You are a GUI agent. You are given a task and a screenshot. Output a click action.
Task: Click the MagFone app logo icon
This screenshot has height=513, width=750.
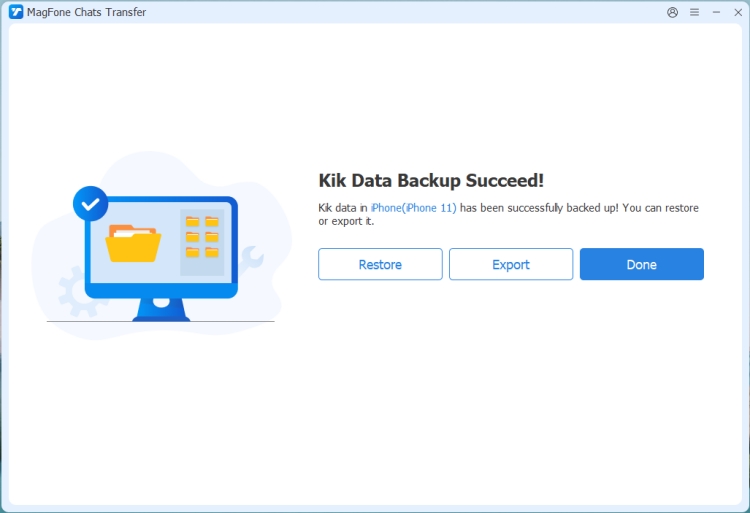point(16,12)
